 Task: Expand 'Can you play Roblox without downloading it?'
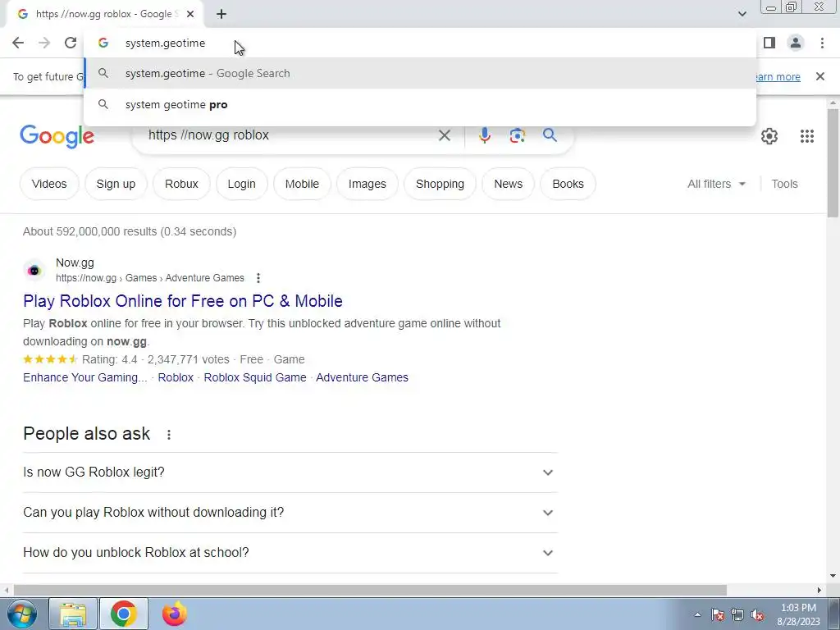click(290, 513)
